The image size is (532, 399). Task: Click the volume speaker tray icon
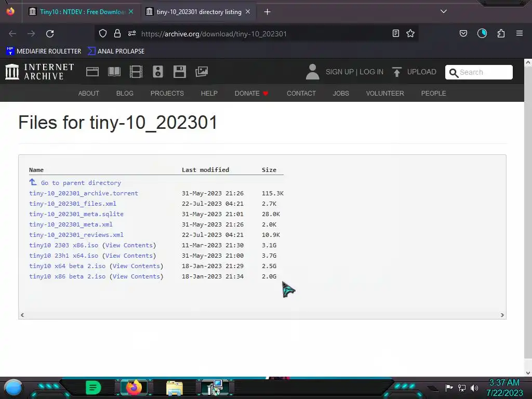click(x=474, y=388)
